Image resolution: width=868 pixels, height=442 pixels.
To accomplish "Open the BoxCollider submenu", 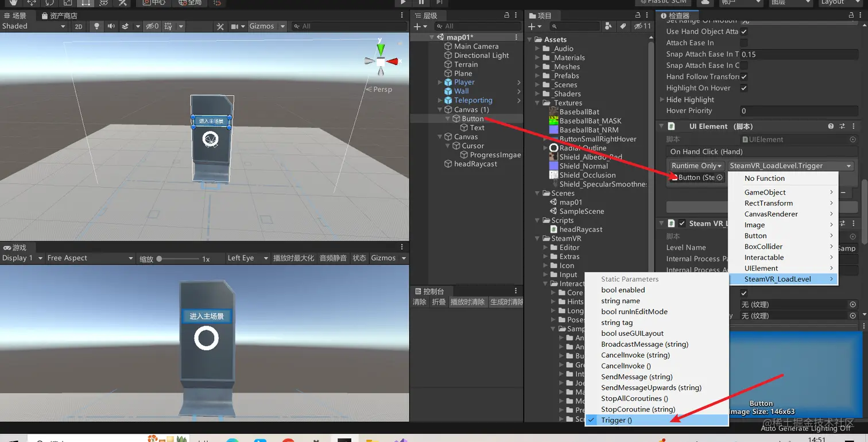I will tap(783, 247).
